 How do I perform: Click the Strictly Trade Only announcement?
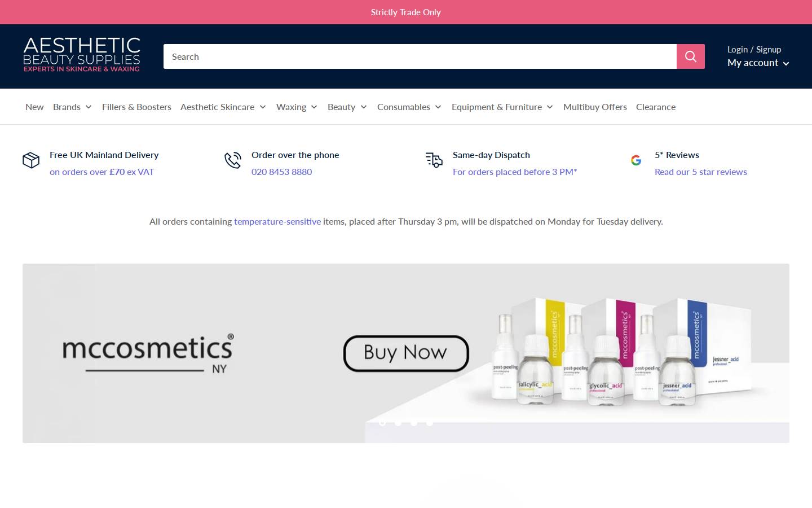(406, 12)
